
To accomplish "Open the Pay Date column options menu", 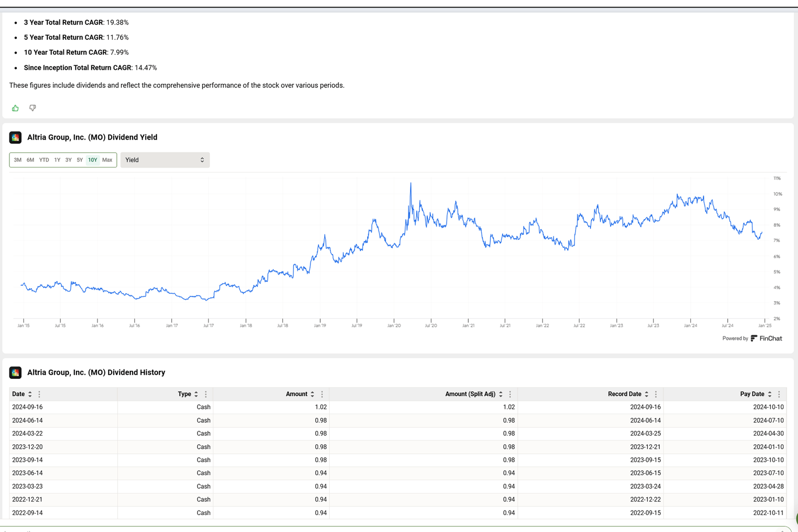I will [779, 394].
